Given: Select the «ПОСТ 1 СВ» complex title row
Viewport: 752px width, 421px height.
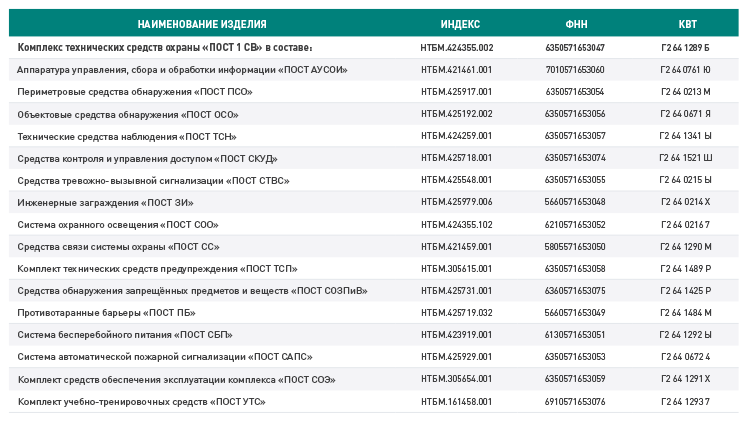Looking at the screenshot, I should pyautogui.click(x=165, y=47).
